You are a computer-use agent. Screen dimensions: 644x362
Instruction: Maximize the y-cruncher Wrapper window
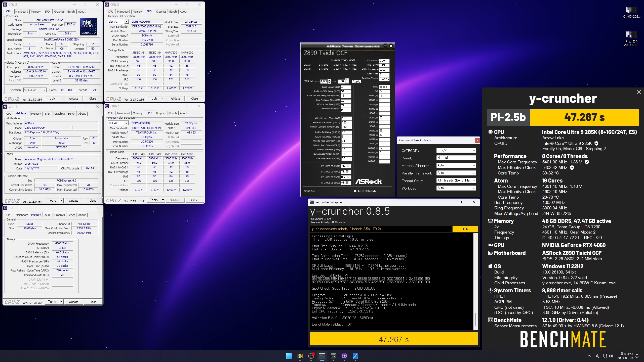(x=462, y=202)
